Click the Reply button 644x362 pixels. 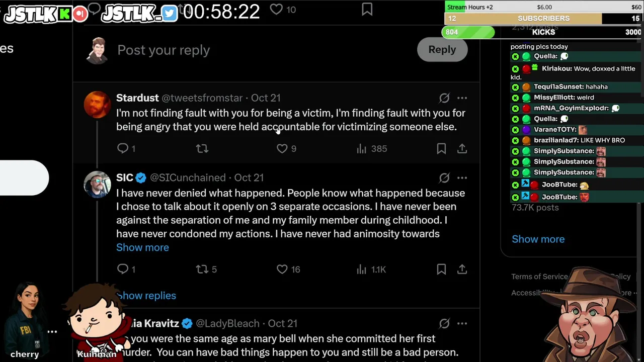[442, 50]
